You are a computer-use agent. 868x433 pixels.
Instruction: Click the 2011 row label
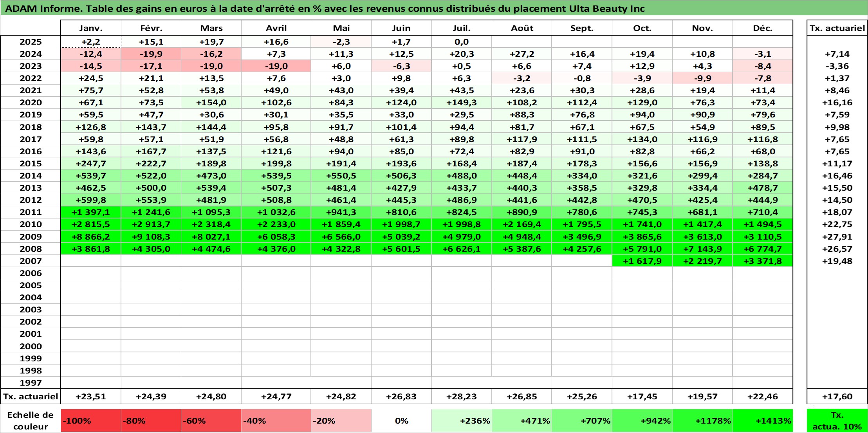tap(31, 212)
